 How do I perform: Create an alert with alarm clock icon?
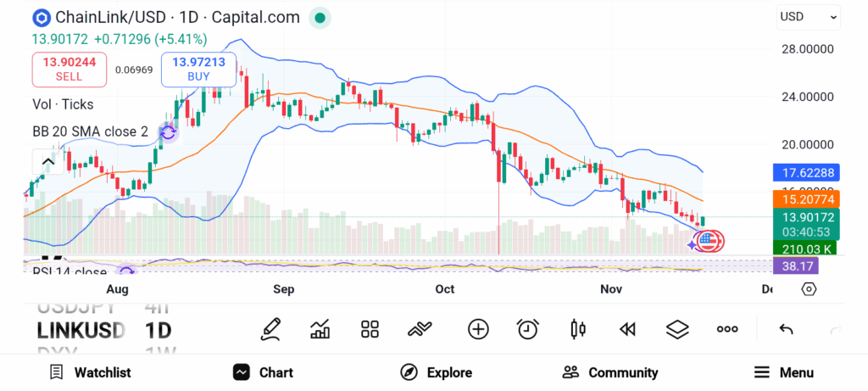[528, 329]
